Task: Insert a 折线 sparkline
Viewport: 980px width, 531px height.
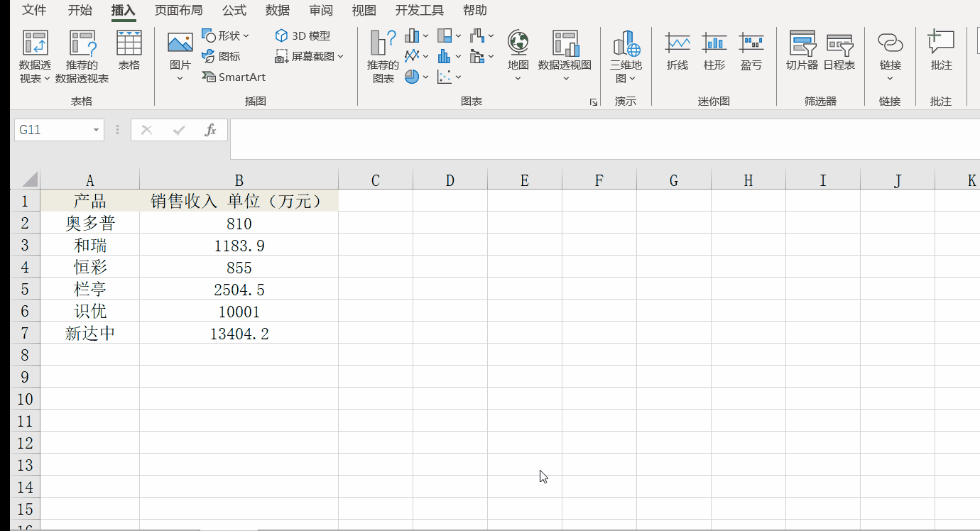Action: pyautogui.click(x=677, y=44)
